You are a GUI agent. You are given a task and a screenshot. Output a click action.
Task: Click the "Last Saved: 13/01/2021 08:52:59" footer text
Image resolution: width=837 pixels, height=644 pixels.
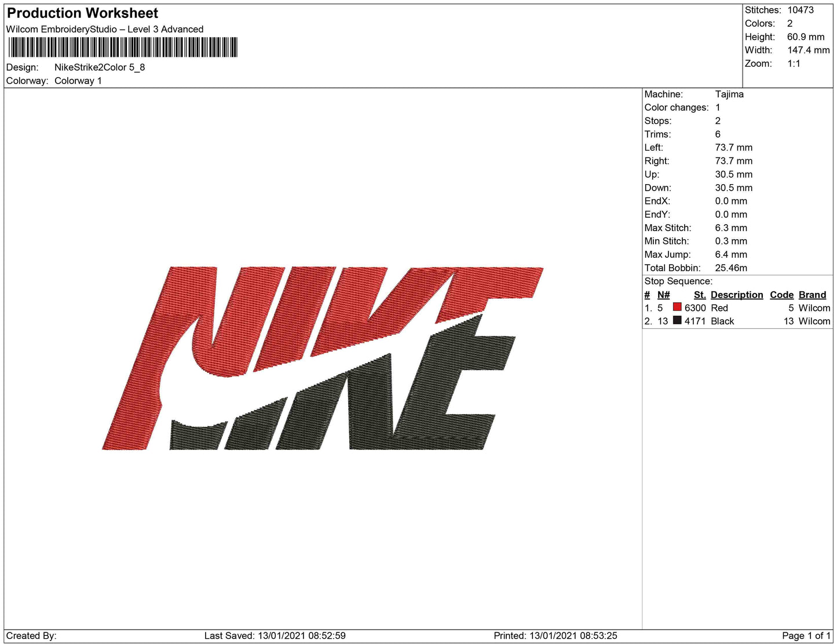coord(275,636)
